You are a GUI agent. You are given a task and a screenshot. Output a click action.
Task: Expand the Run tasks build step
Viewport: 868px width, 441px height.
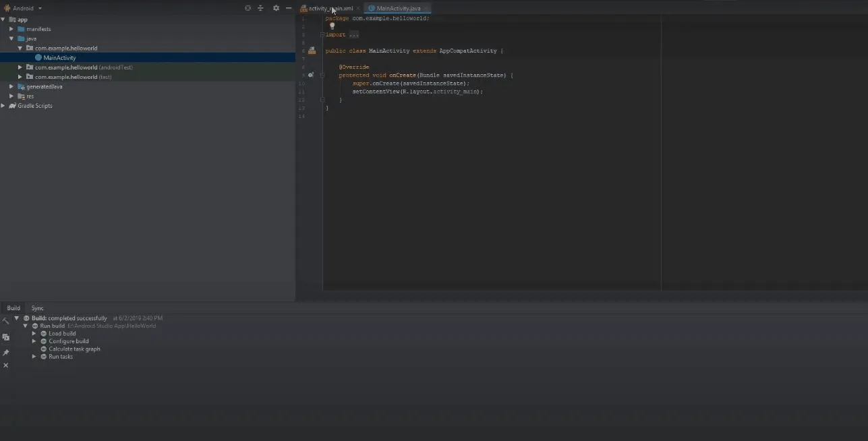[34, 357]
